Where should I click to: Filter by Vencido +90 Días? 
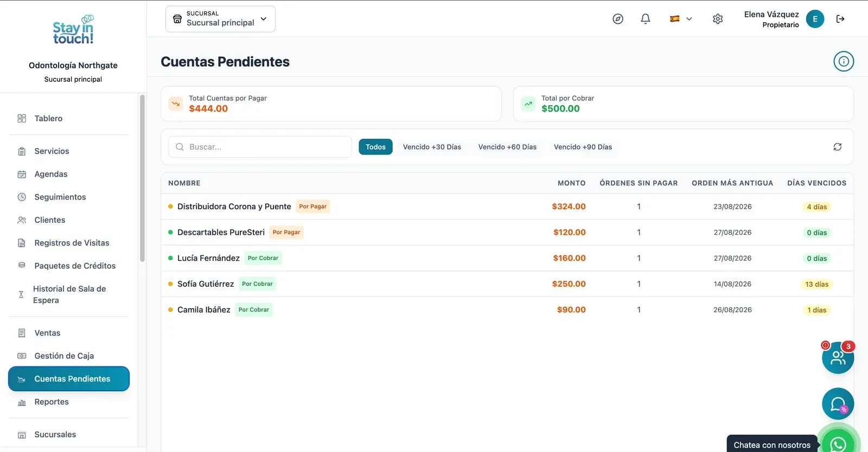583,147
